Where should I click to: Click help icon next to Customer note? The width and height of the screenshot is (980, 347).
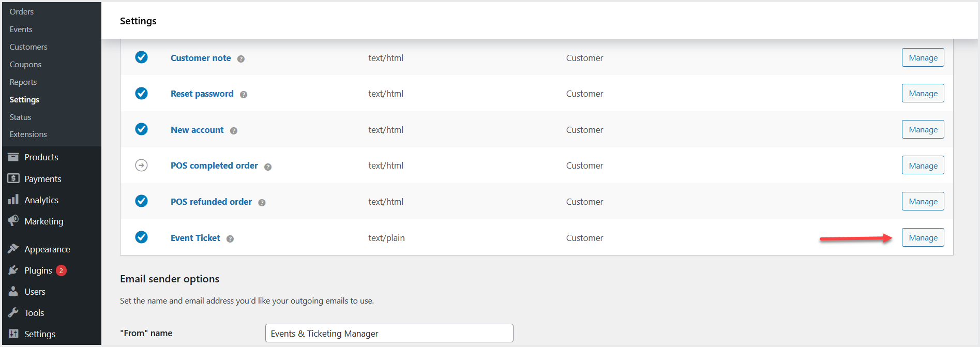pyautogui.click(x=241, y=59)
